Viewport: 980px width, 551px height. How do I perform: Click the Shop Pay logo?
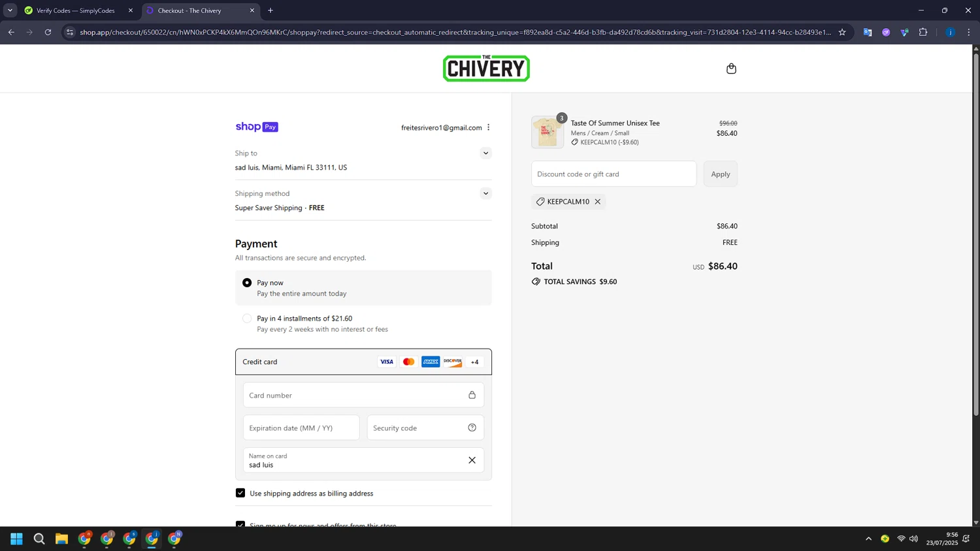click(257, 127)
